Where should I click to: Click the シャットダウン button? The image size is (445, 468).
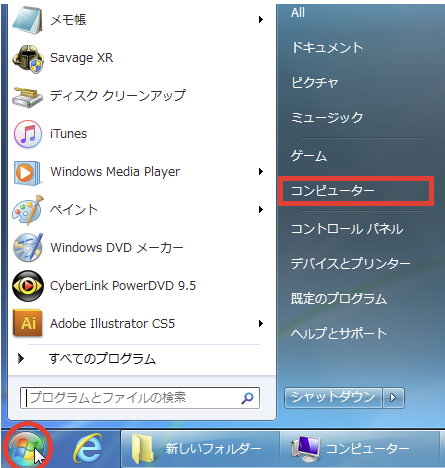click(333, 398)
